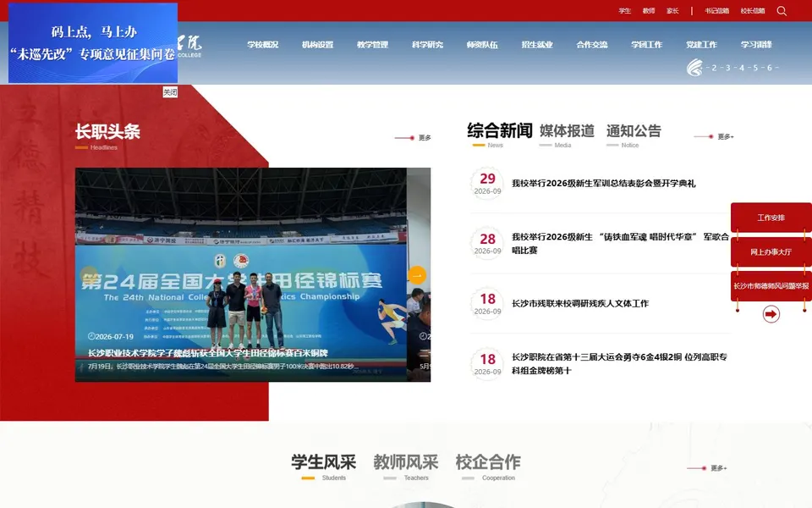The height and width of the screenshot is (508, 812).
Task: Open the 党建工作 navigation menu
Action: click(x=701, y=45)
